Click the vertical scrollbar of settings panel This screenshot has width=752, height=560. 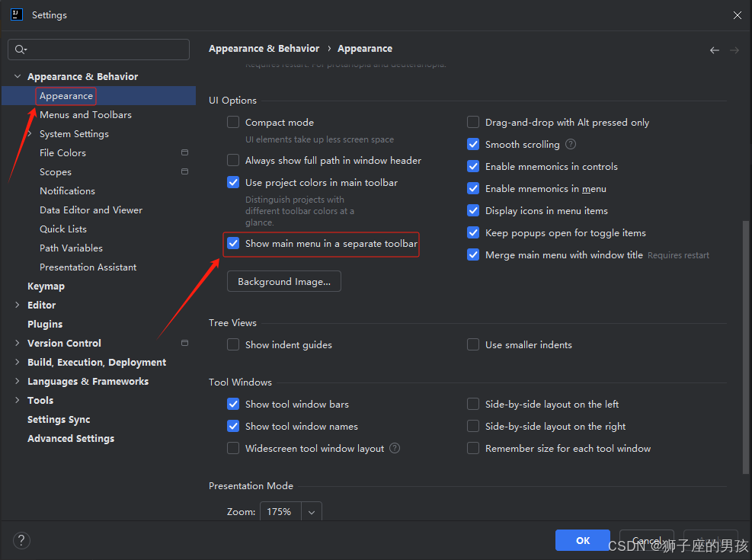click(x=745, y=347)
